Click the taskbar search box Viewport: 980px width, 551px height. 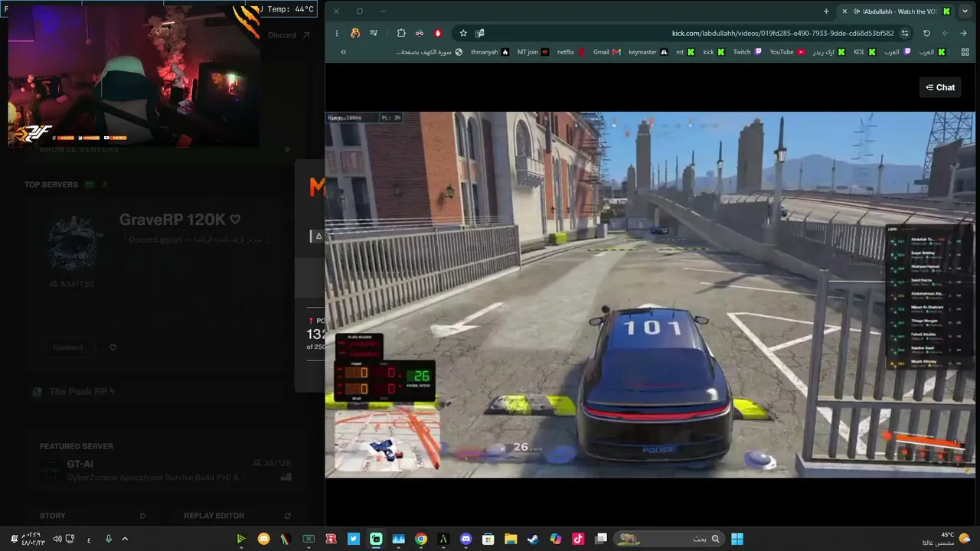pyautogui.click(x=669, y=539)
